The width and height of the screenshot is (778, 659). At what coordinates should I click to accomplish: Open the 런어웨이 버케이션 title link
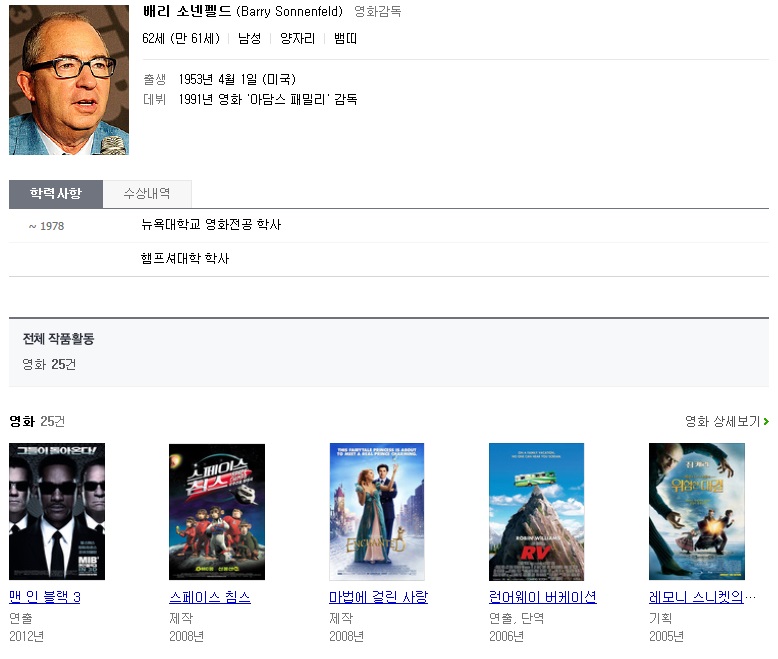[x=543, y=597]
